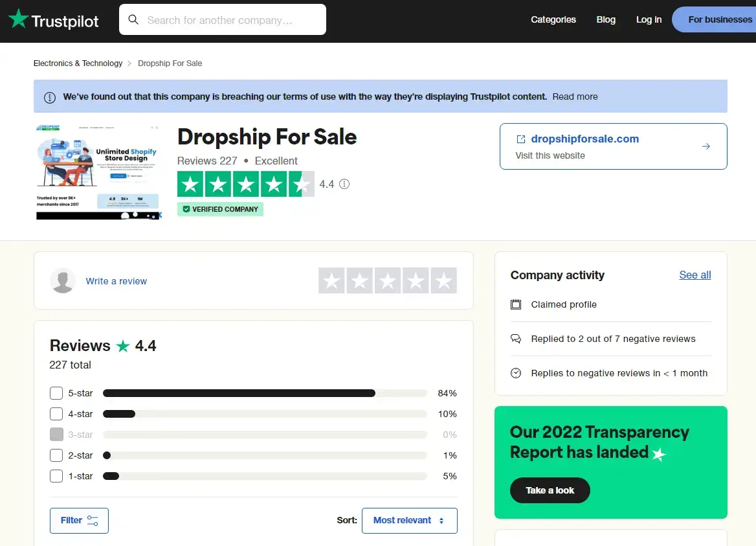This screenshot has width=756, height=546.
Task: Open the dropshipforsale.com link
Action: (585, 139)
